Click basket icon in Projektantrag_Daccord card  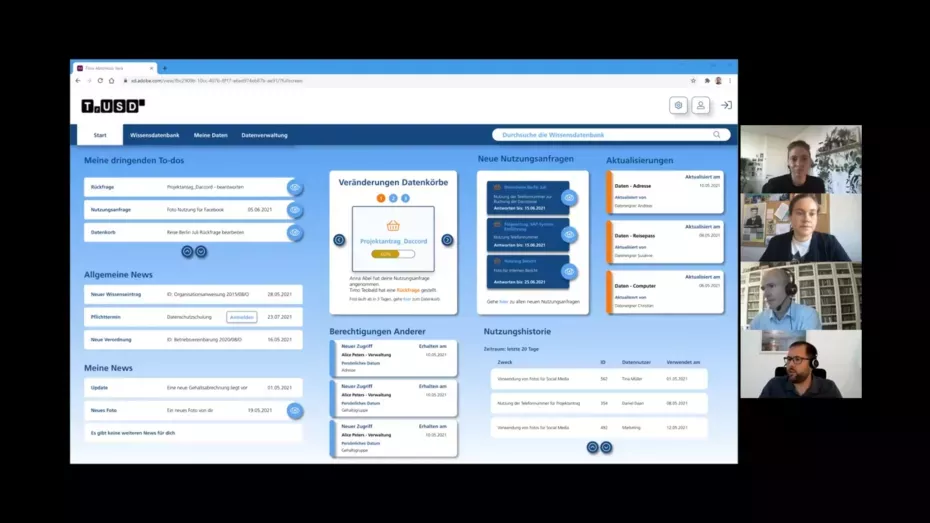point(393,226)
